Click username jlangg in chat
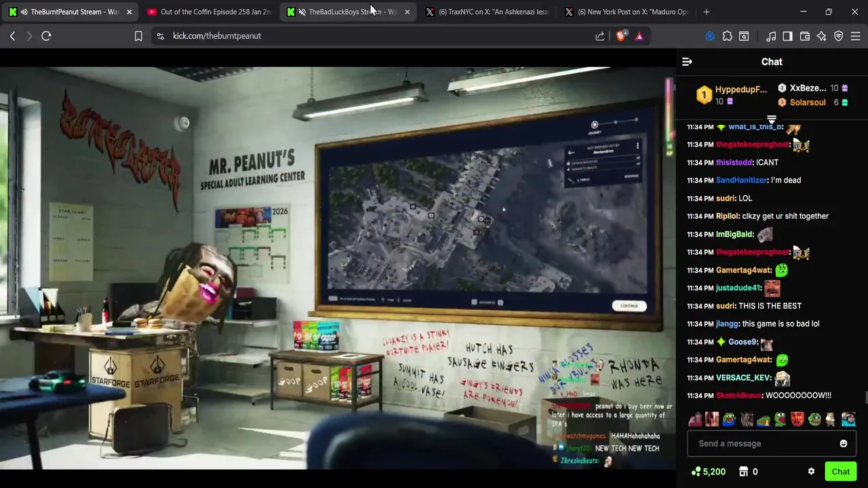The width and height of the screenshot is (868, 488). coord(727,324)
